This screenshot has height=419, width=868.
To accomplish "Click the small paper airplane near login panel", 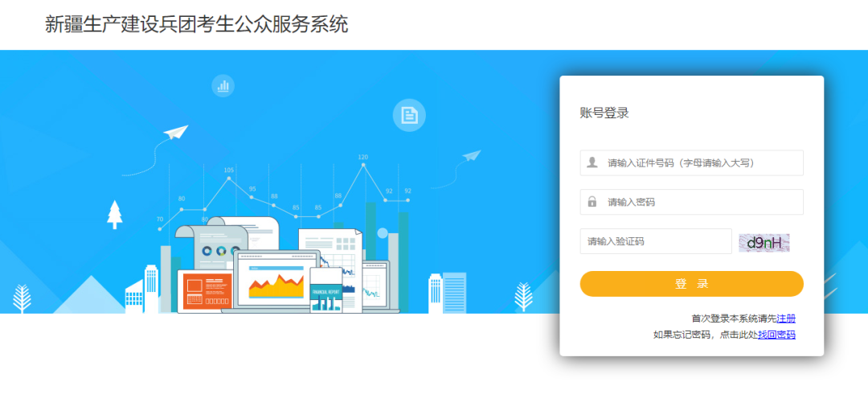I will pos(472,156).
